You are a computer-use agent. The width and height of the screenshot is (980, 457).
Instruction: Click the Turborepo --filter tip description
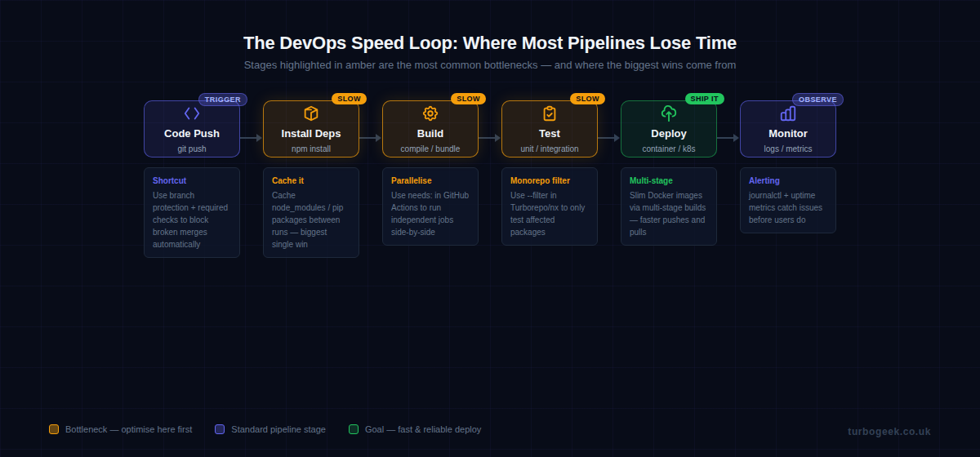click(x=548, y=214)
